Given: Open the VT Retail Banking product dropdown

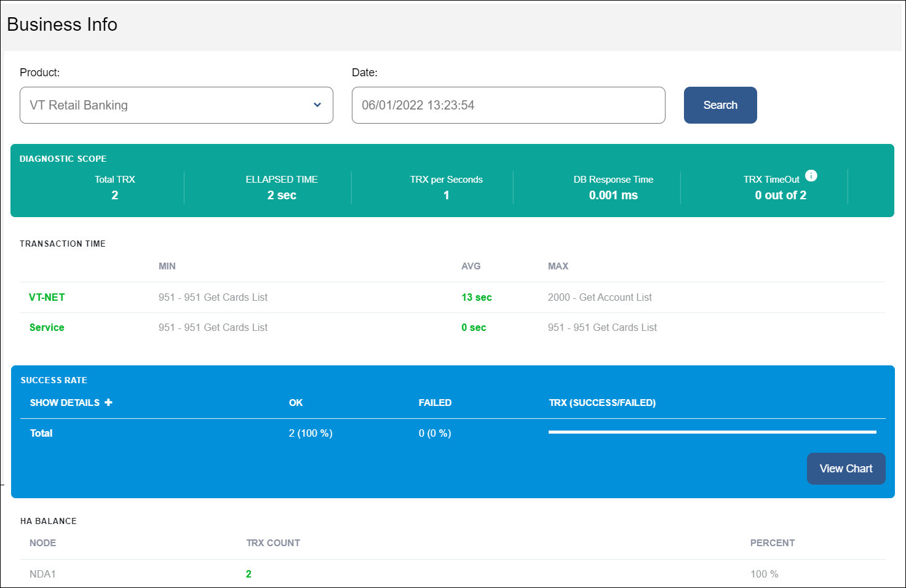Looking at the screenshot, I should 176,105.
